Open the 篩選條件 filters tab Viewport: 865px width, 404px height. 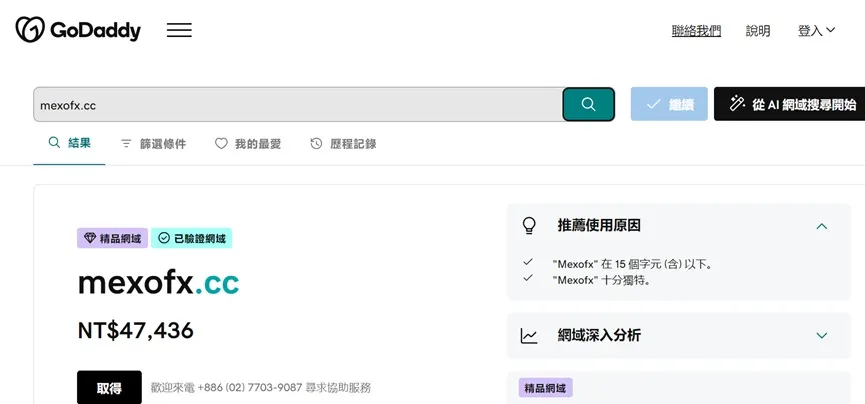153,144
